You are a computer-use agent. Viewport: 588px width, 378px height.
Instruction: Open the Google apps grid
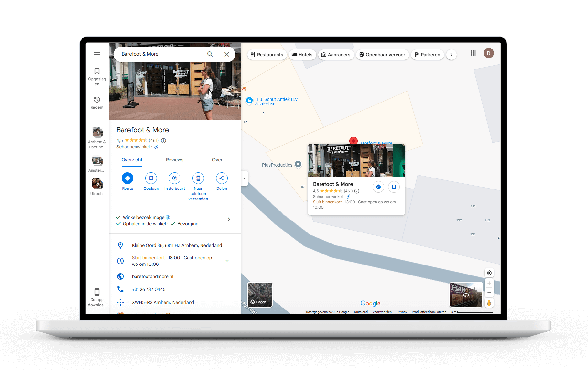click(473, 53)
